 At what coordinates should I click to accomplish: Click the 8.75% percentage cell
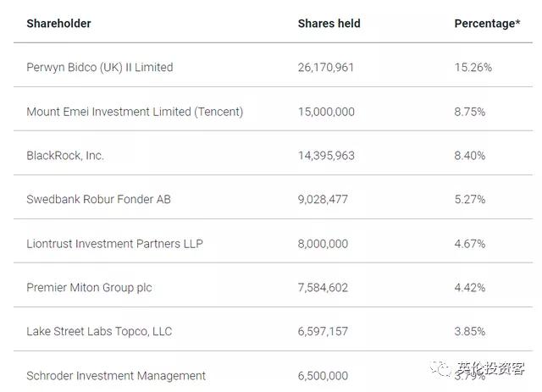(x=470, y=112)
